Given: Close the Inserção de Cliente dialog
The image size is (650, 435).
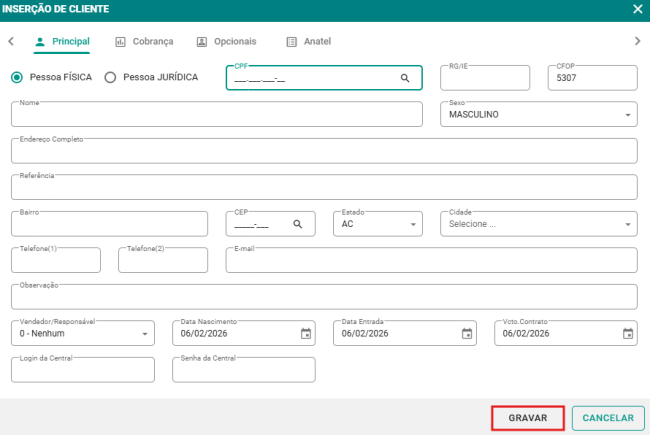Looking at the screenshot, I should 637,9.
